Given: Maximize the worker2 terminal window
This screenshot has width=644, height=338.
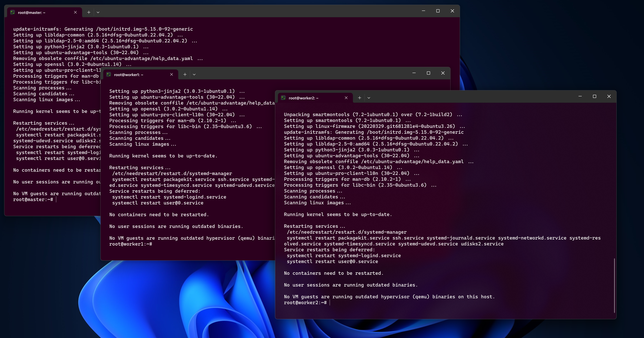Looking at the screenshot, I should pyautogui.click(x=595, y=96).
